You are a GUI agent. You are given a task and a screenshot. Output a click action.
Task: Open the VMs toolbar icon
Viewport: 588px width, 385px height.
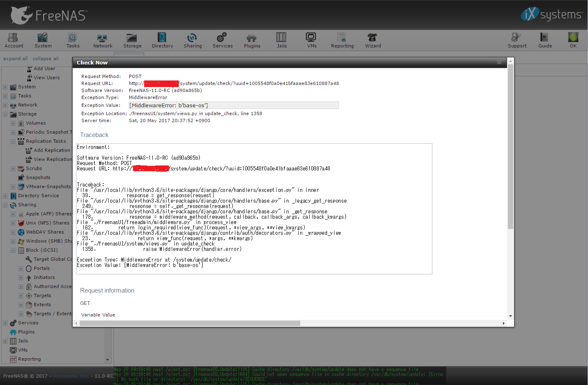coord(311,40)
